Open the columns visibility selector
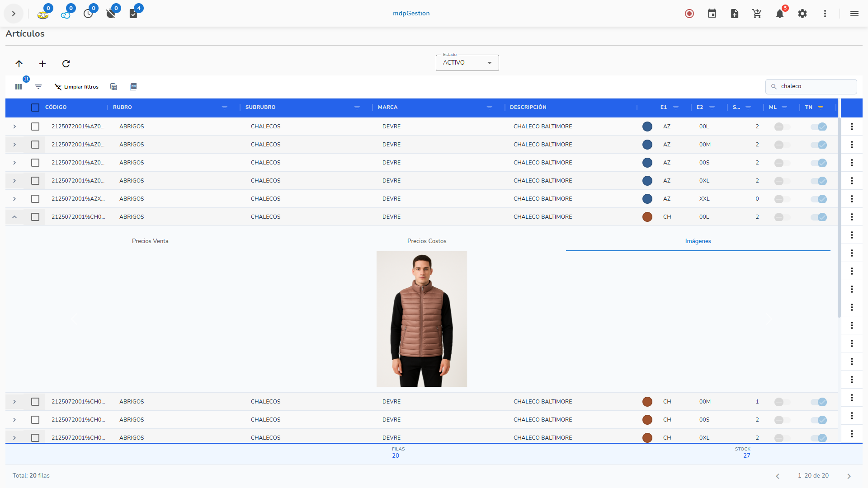 (19, 87)
